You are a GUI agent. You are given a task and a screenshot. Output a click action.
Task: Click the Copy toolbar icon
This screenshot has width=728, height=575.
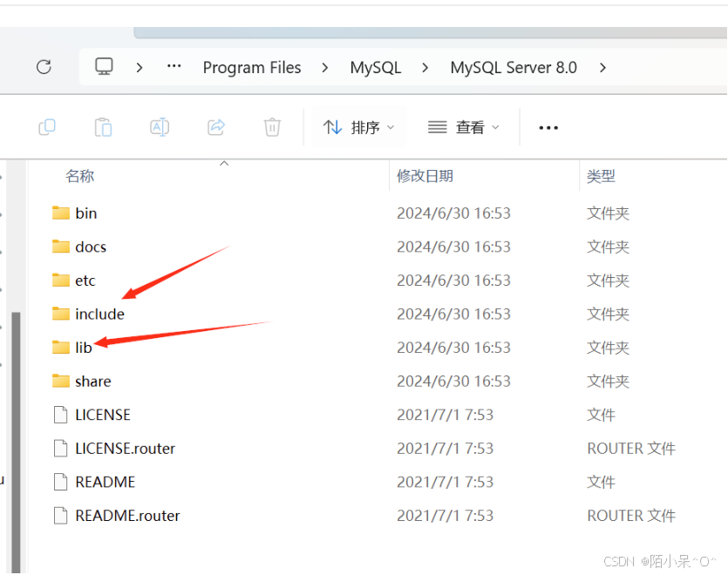pos(47,127)
